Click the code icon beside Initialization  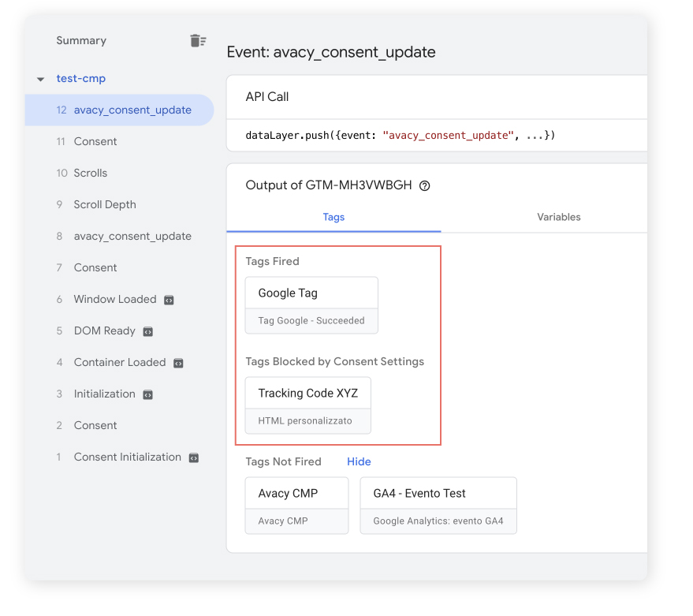[x=148, y=394]
